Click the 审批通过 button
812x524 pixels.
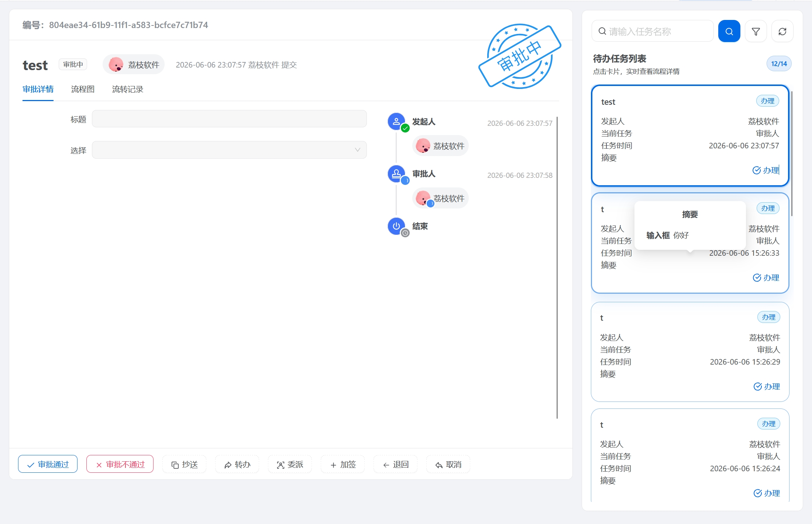coord(48,464)
